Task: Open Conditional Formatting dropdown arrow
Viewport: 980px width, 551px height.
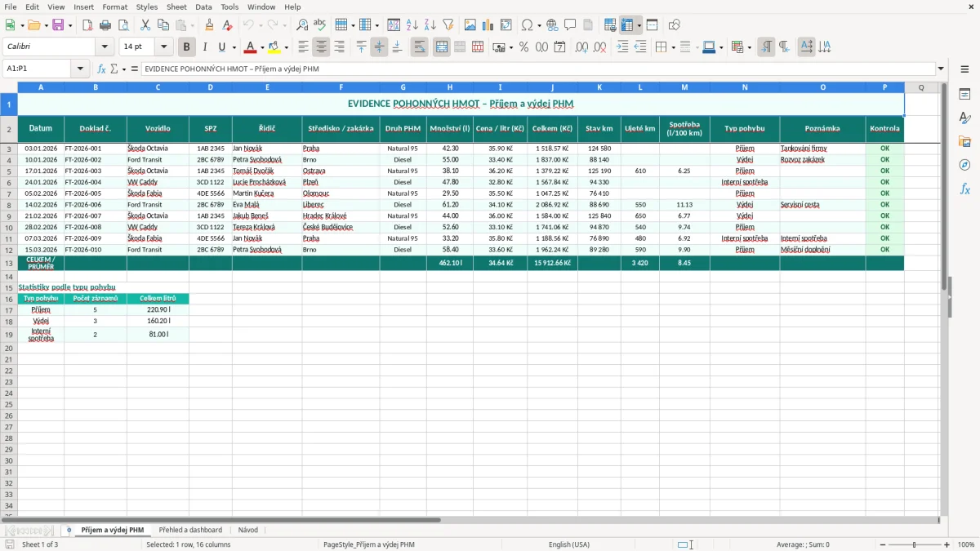Action: click(749, 47)
